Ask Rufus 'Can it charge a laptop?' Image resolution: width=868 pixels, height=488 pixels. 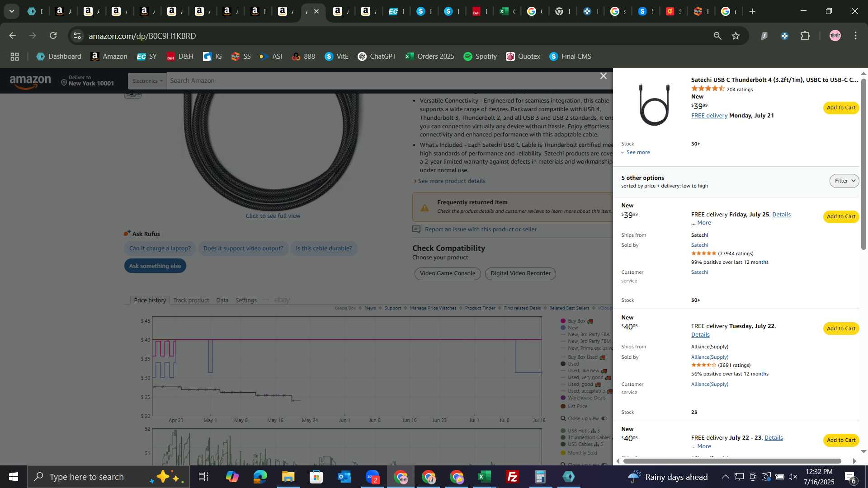pyautogui.click(x=160, y=249)
